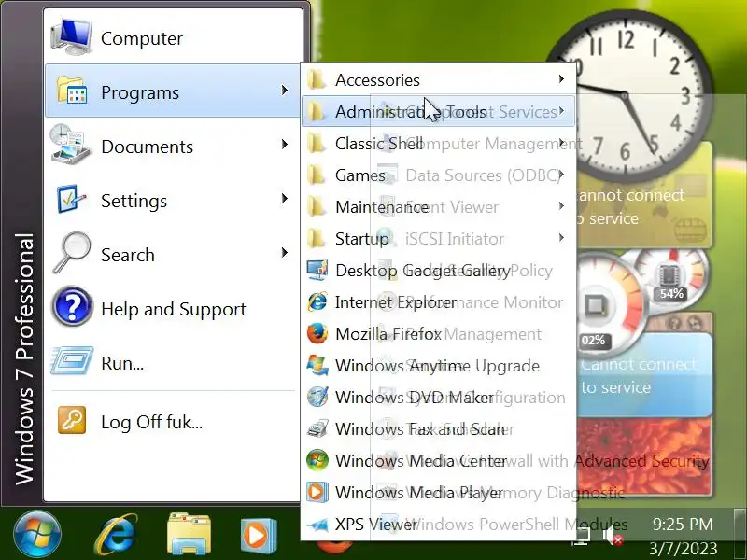Click the Windows DVD Maker disc icon
Image resolution: width=747 pixels, height=560 pixels.
pos(317,398)
